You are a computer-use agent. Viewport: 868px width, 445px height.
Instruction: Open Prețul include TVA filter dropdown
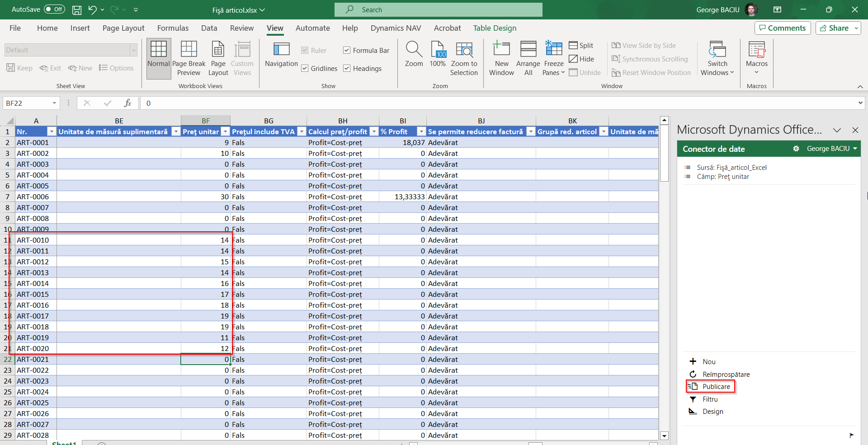(302, 131)
